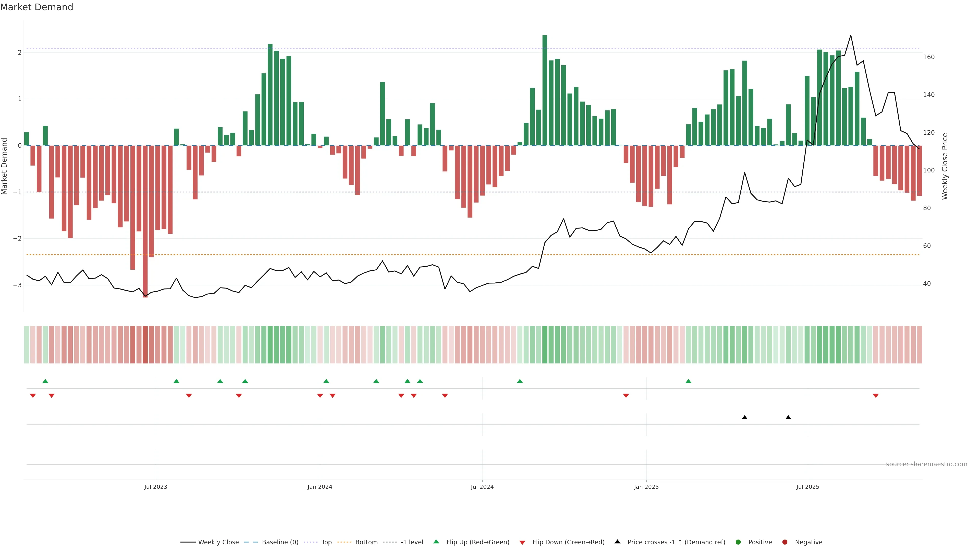This screenshot has width=980, height=551.
Task: Click the Weekly Close Price axis title
Action: 945,166
